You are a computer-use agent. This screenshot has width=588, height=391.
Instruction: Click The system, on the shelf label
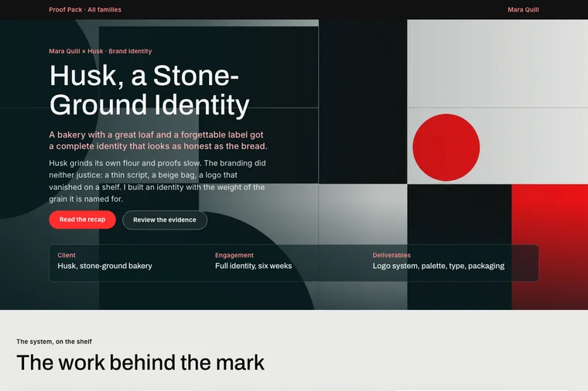coord(54,342)
